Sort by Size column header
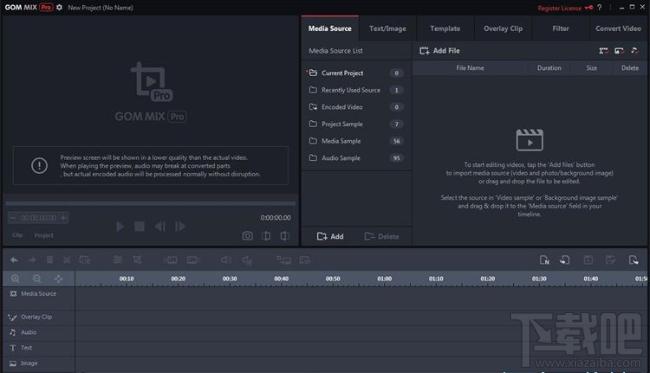The image size is (650, 373). [x=592, y=68]
